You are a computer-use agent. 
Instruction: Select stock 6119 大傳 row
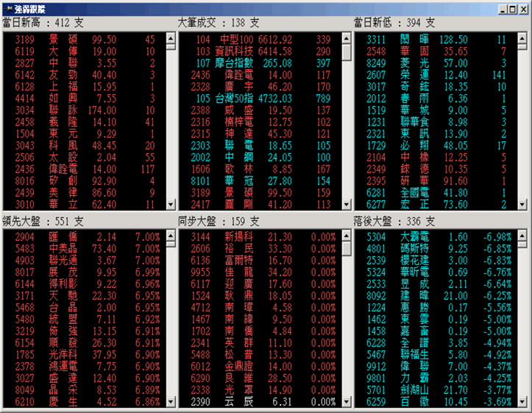[85, 52]
